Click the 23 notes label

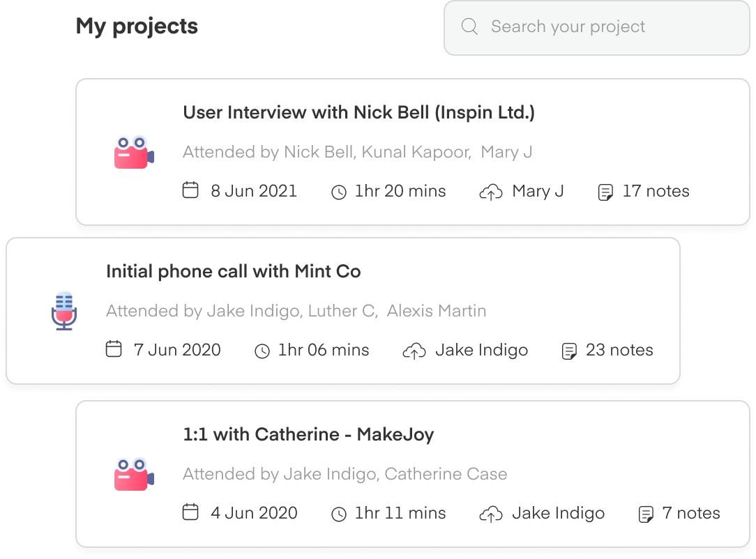click(619, 351)
